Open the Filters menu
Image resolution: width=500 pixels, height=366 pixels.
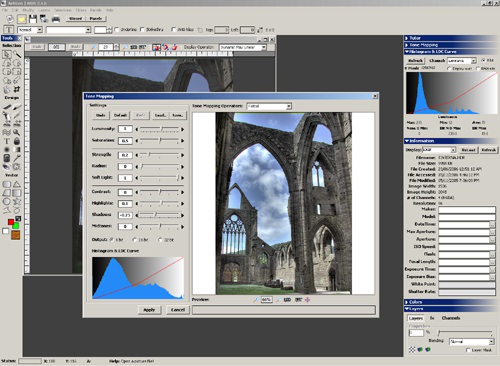click(81, 10)
